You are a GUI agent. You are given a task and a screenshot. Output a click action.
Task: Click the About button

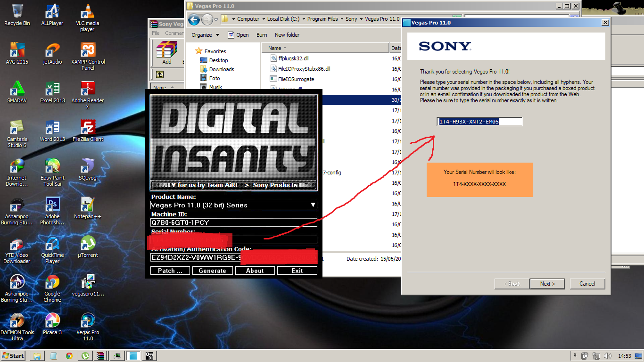click(x=255, y=271)
